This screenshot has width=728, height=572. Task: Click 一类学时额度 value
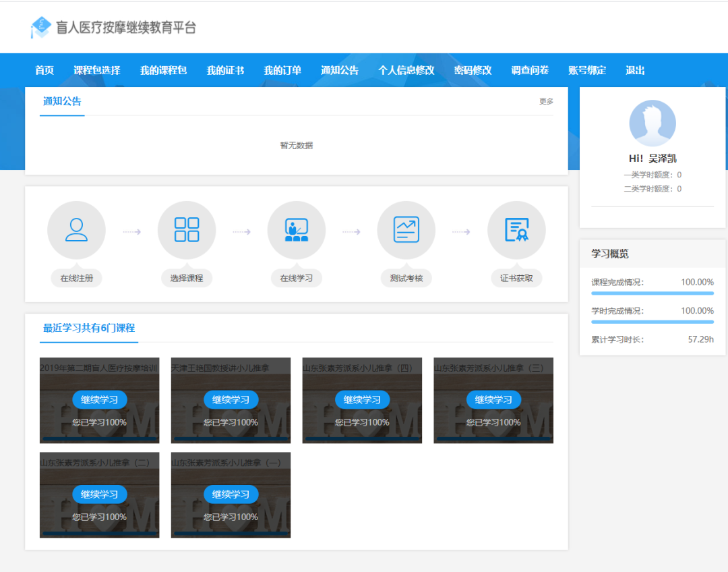[679, 175]
